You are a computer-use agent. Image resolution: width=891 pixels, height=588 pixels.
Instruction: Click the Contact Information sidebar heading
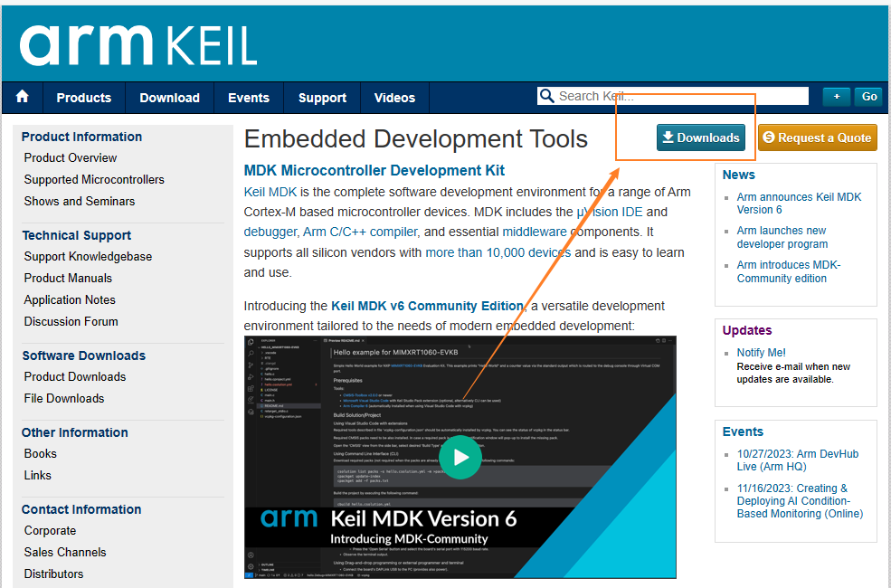tap(81, 509)
